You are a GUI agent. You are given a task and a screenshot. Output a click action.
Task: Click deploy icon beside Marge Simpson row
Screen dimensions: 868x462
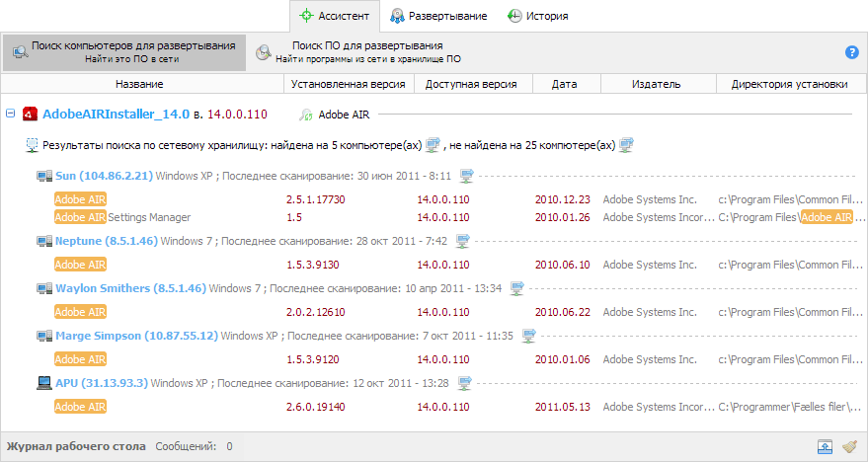(x=529, y=336)
